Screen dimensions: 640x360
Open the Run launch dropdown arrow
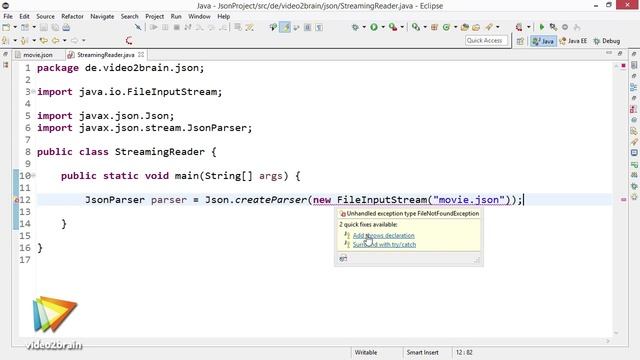point(383,27)
